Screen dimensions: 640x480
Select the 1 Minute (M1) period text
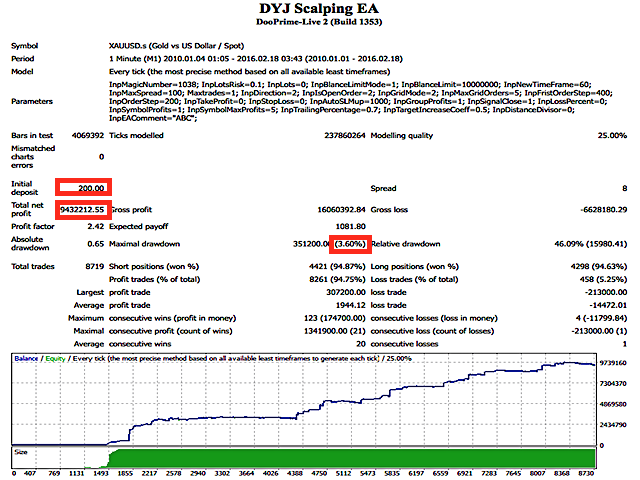coord(256,59)
